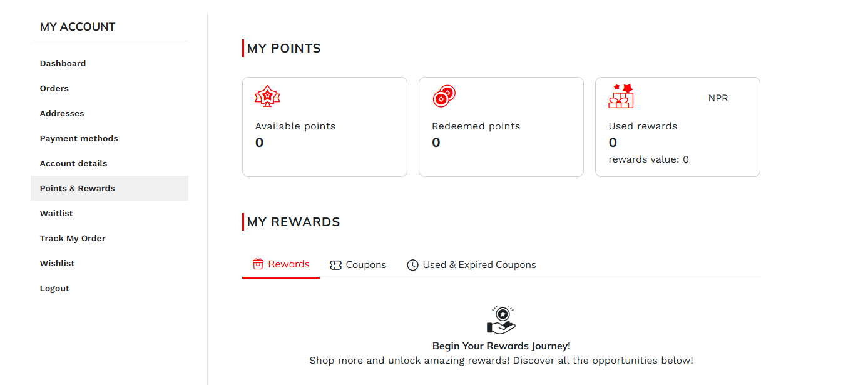
Task: Select the Rewards tab
Action: (x=288, y=264)
